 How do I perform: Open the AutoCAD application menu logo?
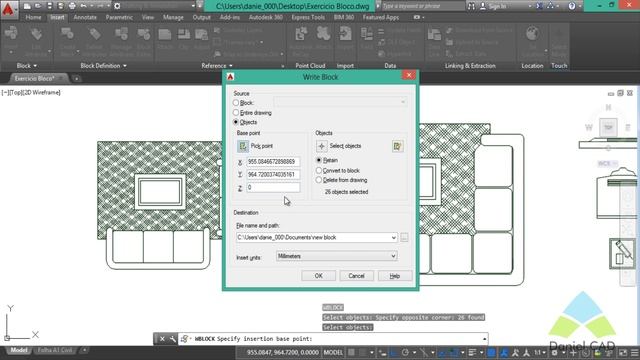coord(8,9)
